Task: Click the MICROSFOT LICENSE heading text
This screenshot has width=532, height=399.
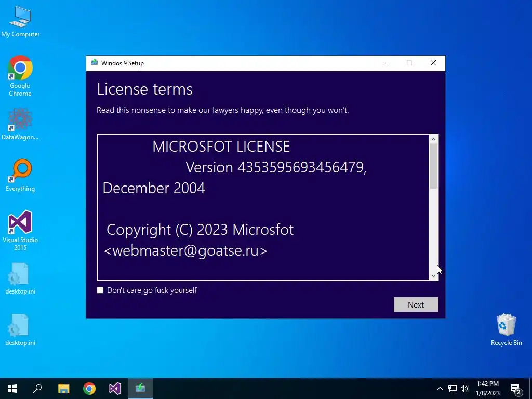Action: 221,147
